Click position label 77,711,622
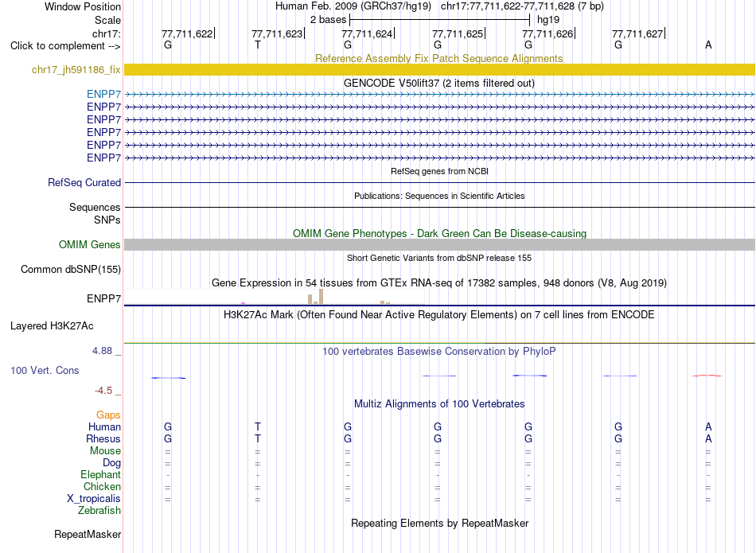The width and height of the screenshot is (756, 553). [187, 33]
